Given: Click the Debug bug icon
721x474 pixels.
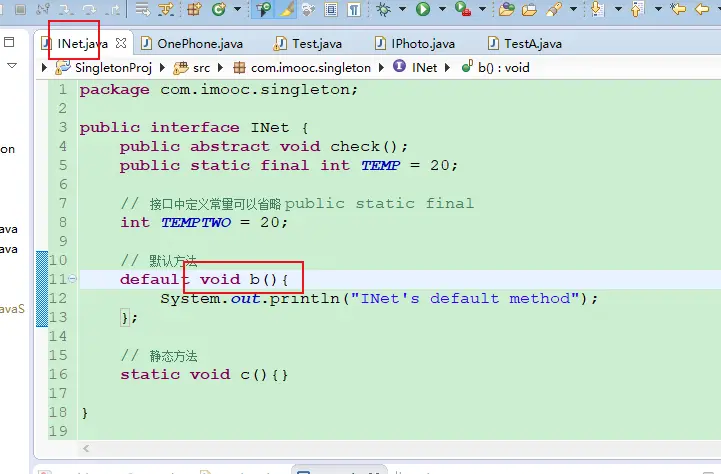Looking at the screenshot, I should [383, 9].
